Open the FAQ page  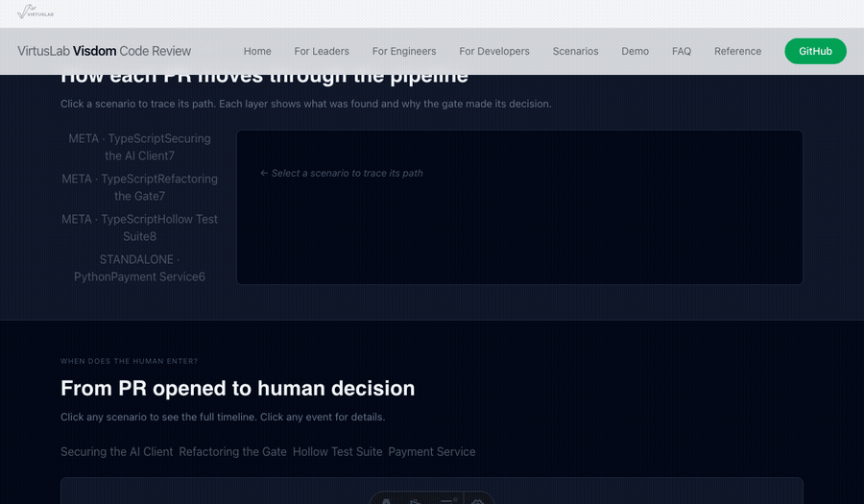(x=682, y=51)
